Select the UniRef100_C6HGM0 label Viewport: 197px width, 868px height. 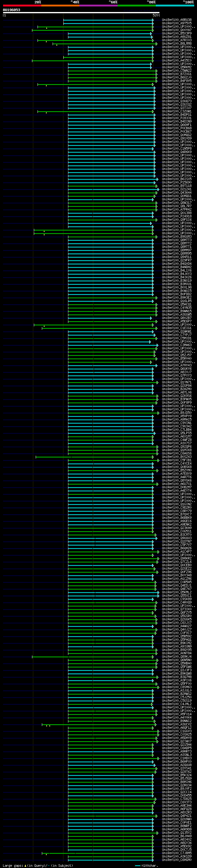pos(177,860)
